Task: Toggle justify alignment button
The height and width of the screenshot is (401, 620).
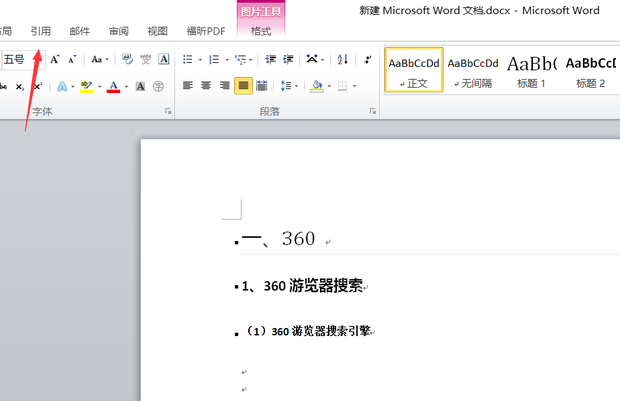Action: coord(243,86)
